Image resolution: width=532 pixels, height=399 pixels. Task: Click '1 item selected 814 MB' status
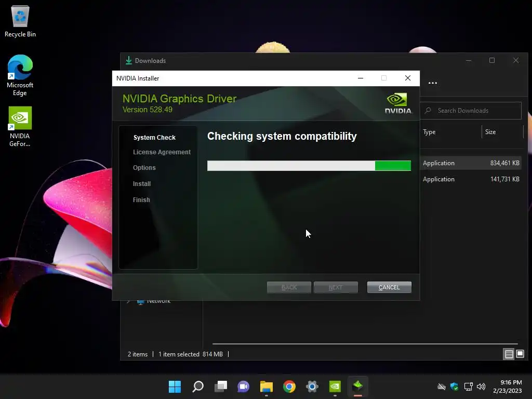coord(191,354)
